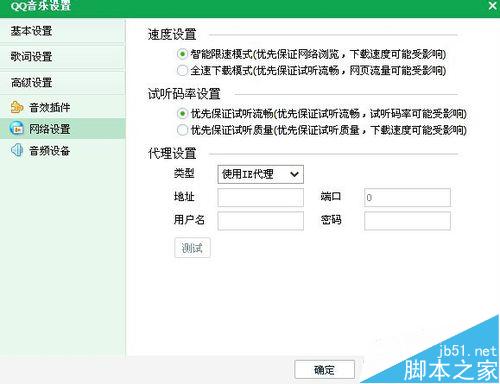This screenshot has width=500, height=384.
Task: Select 智能限速模式 radio button
Action: [182, 54]
